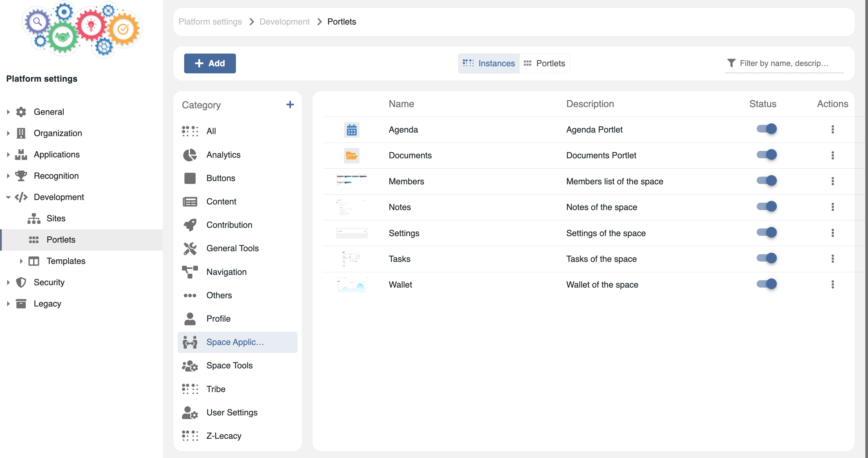Disable the Documents portlet status toggle
The height and width of the screenshot is (458, 868).
click(x=766, y=155)
